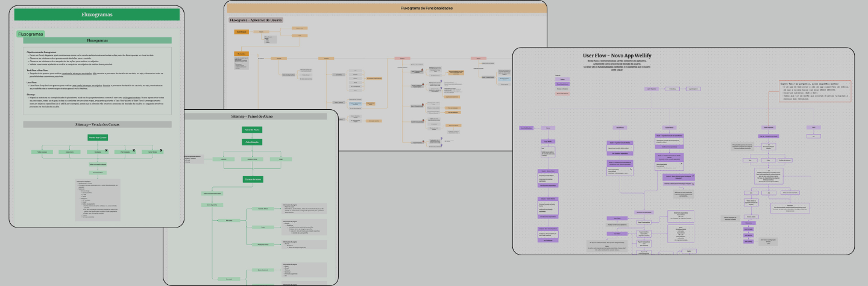Click the User Flow – Novo App Wellify title

(617, 55)
